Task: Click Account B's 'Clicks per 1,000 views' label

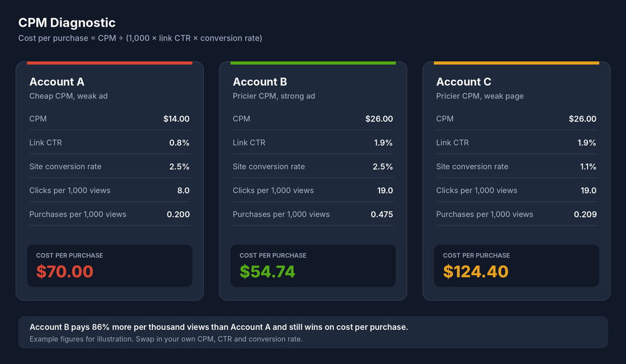Action: tap(274, 191)
